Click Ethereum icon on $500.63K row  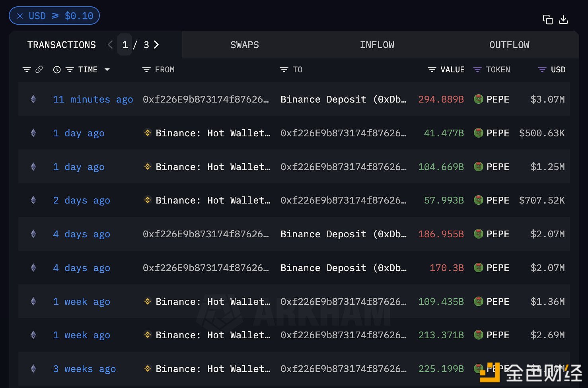(x=33, y=133)
